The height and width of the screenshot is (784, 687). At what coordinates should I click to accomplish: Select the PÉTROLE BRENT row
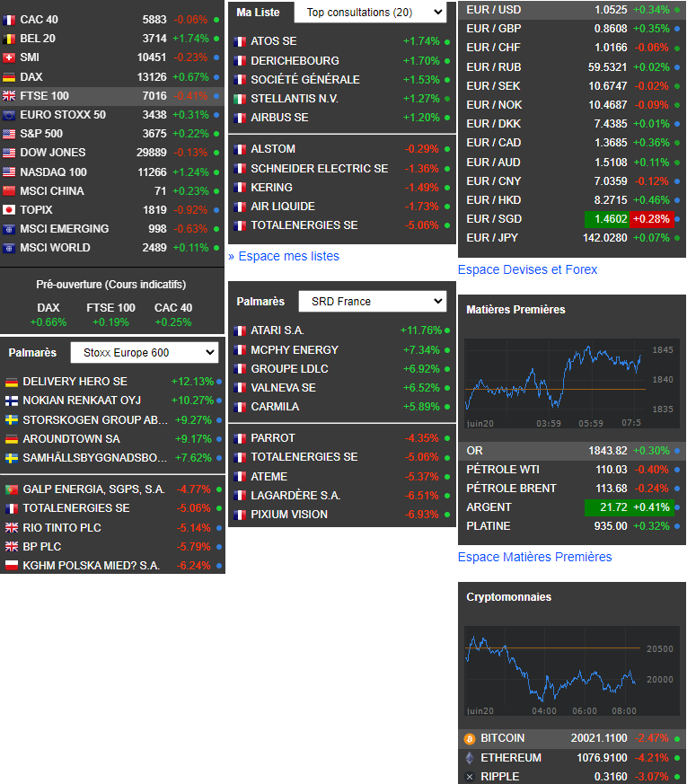pyautogui.click(x=572, y=489)
